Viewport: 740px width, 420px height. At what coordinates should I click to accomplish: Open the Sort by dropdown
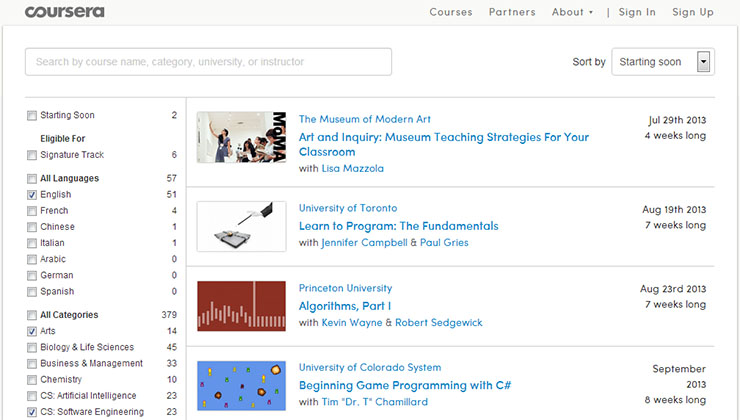coord(661,62)
